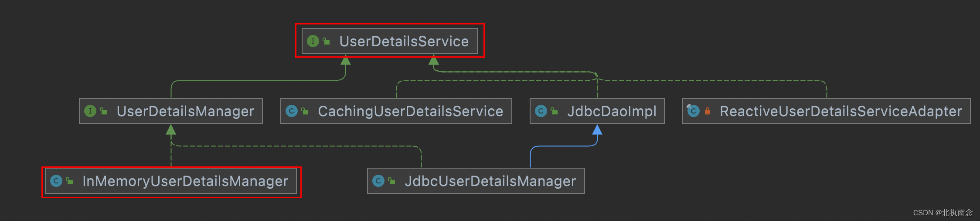Click the green arrow under UserDetailsManager
The image size is (980, 221).
[x=171, y=129]
